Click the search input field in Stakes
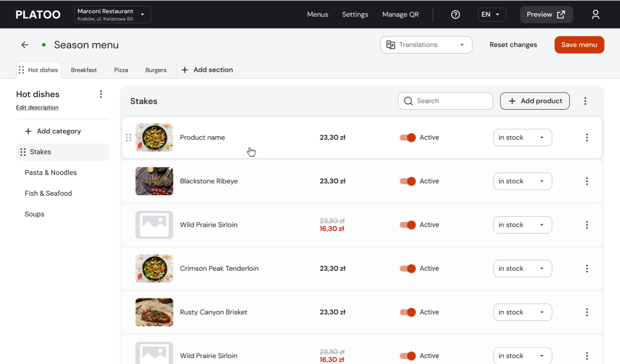620x364 pixels. point(446,101)
